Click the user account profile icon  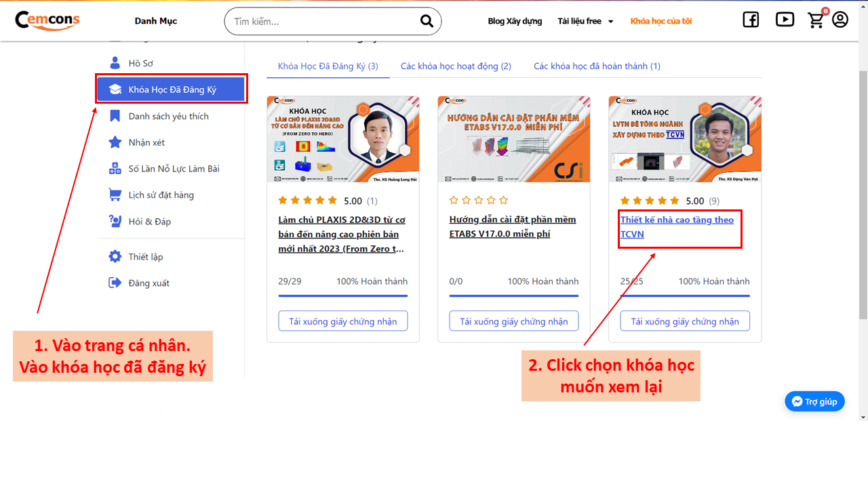pyautogui.click(x=840, y=20)
